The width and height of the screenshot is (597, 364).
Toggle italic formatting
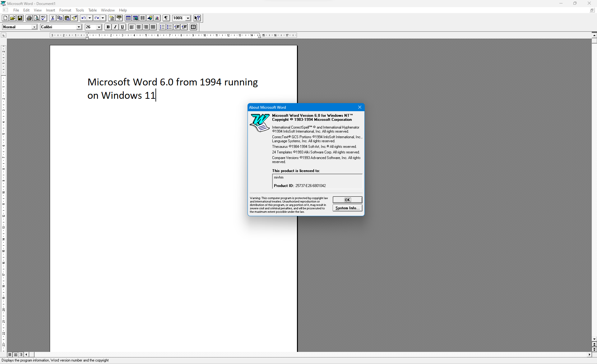115,27
